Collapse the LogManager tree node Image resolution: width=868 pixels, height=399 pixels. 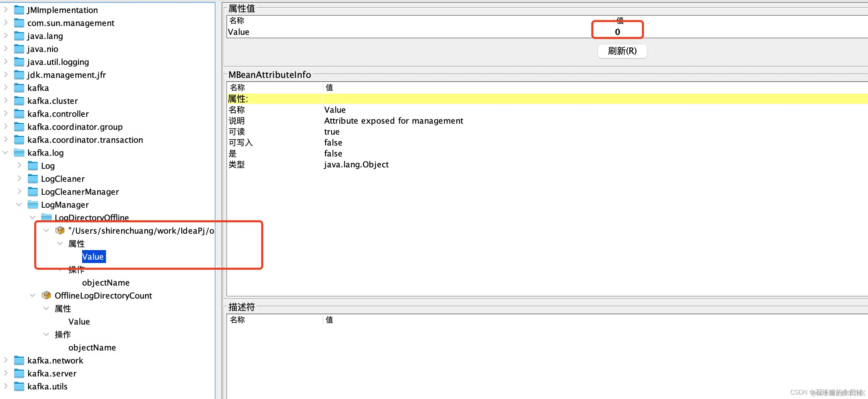19,205
